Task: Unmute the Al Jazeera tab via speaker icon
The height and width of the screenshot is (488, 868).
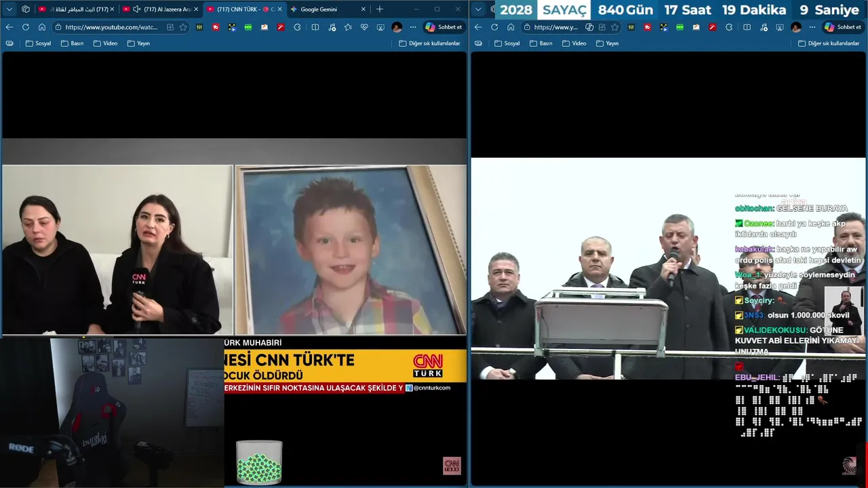Action: 137,9
